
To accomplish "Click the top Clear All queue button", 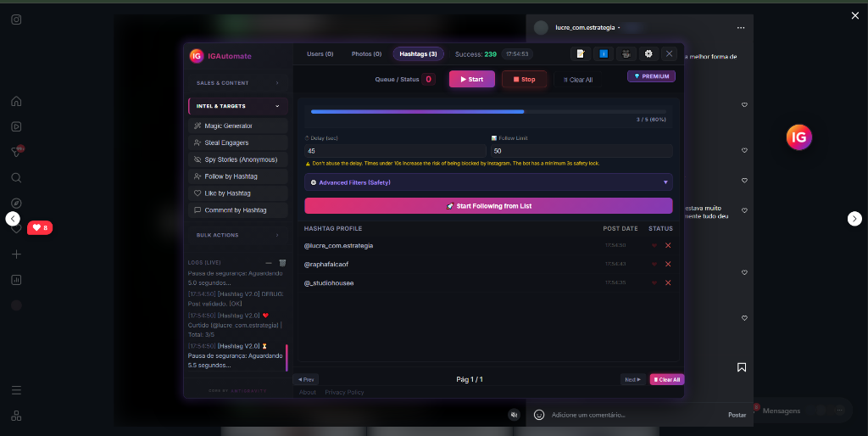I will click(578, 80).
